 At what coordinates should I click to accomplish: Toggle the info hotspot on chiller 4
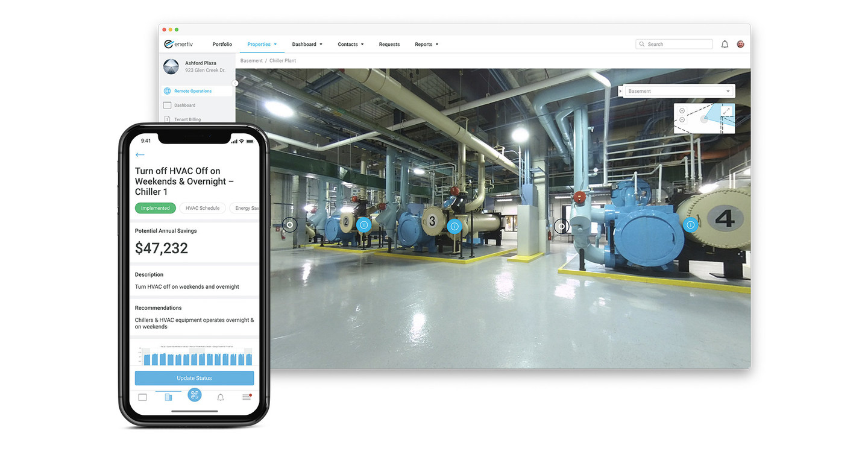click(x=690, y=224)
